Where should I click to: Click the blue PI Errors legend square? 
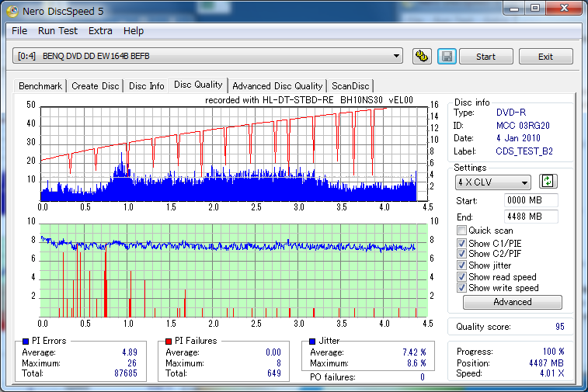pos(26,341)
